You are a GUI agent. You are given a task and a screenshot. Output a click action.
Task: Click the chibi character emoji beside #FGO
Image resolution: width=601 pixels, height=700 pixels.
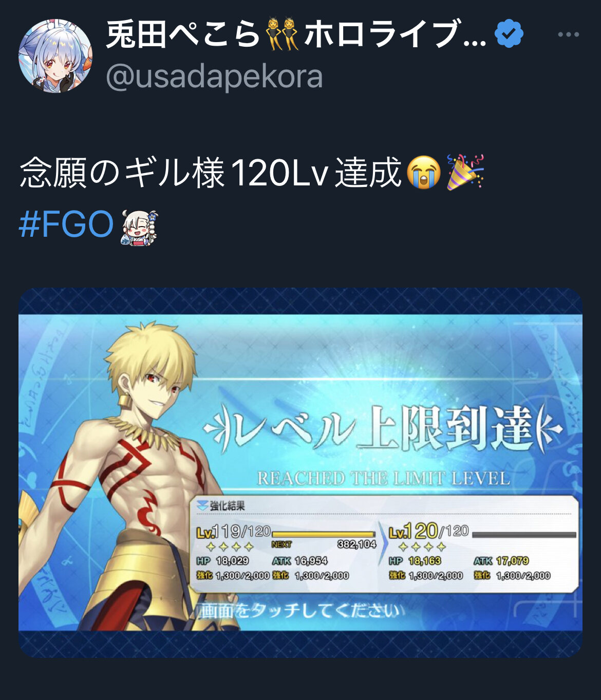click(139, 226)
